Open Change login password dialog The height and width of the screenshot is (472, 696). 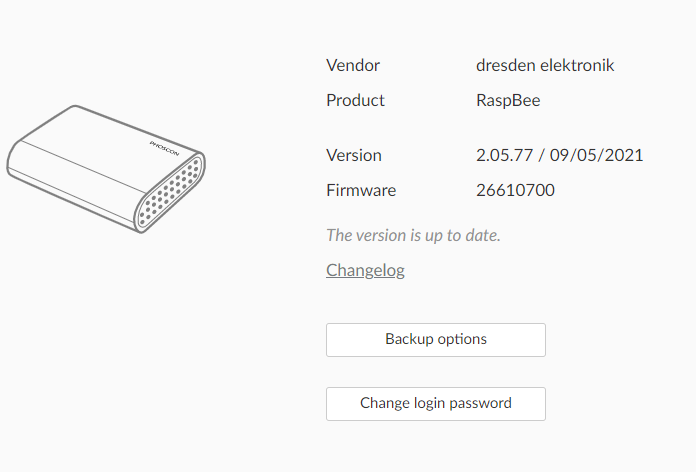click(x=436, y=404)
